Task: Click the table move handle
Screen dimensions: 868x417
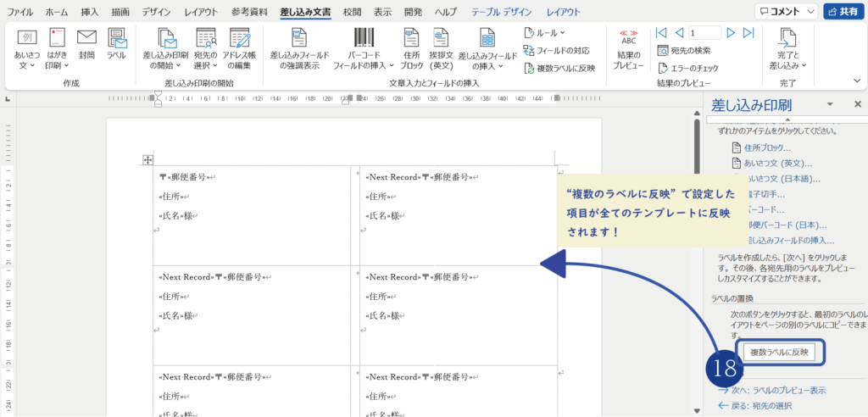Action: (x=147, y=159)
